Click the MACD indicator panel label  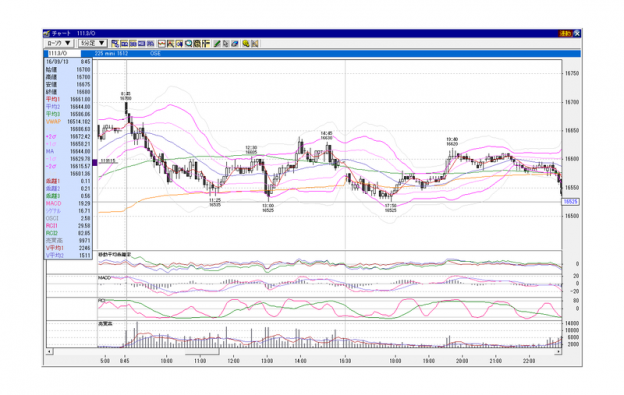point(104,278)
